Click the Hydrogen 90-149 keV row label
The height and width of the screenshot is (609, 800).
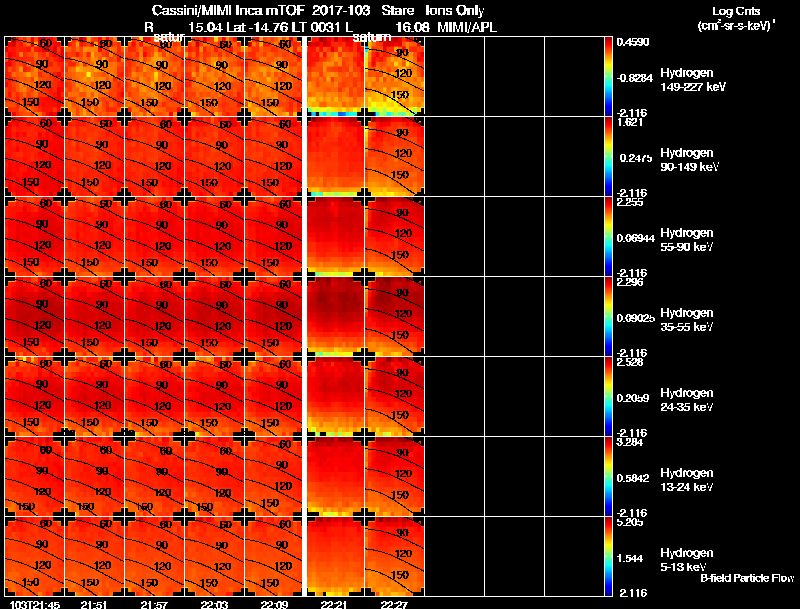click(689, 160)
